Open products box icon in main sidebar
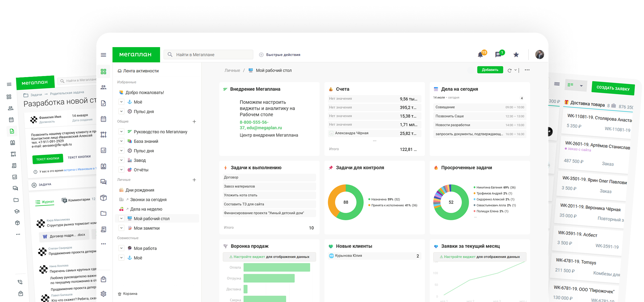Viewport: 644px width, 302px height. pos(104,198)
